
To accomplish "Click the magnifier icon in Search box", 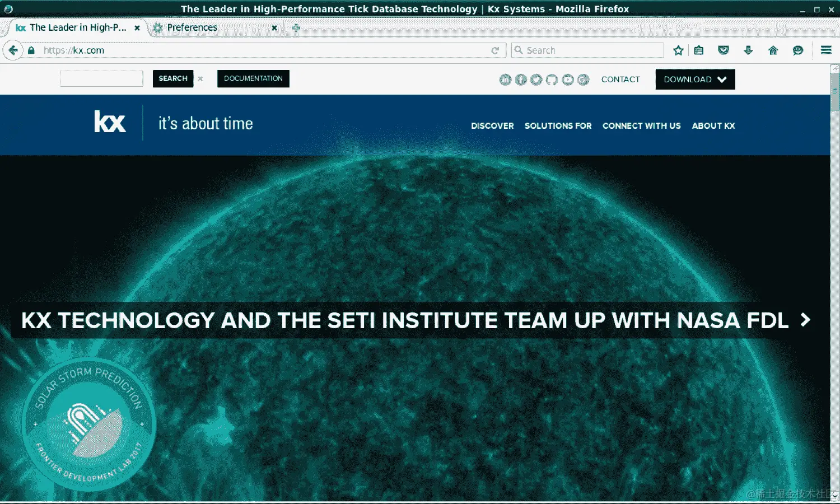I will point(519,50).
